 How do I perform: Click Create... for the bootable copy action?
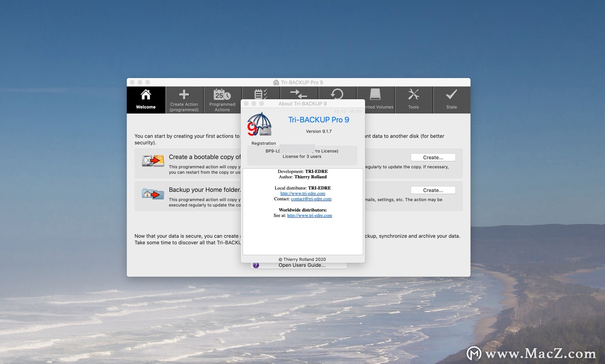click(433, 157)
